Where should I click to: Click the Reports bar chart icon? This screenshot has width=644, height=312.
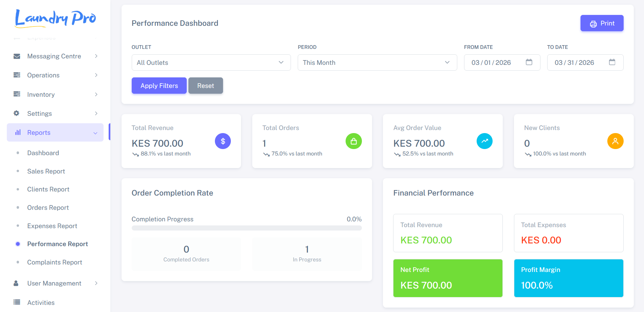(18, 132)
